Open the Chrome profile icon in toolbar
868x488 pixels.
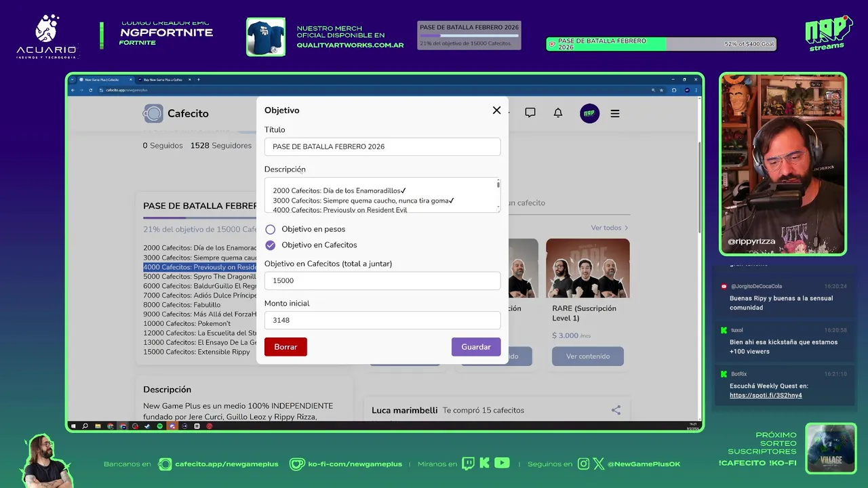tap(687, 90)
